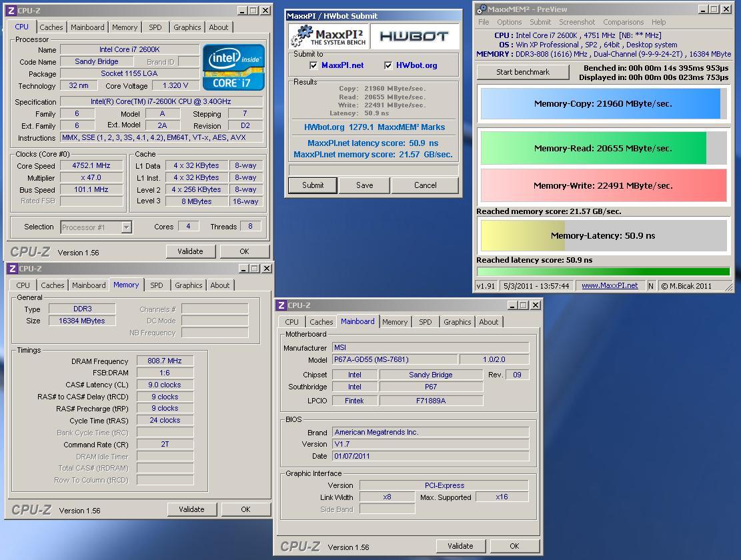
Task: Click Start benchmark button
Action: tap(523, 72)
